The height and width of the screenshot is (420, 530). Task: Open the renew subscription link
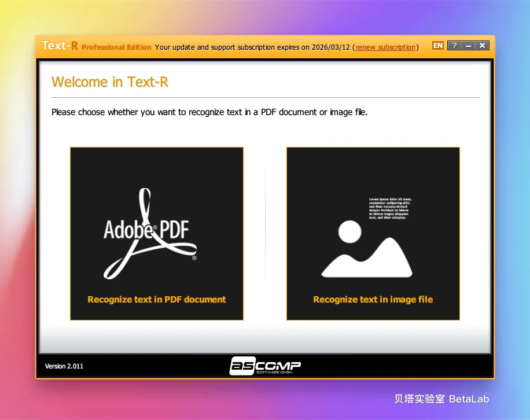click(385, 47)
